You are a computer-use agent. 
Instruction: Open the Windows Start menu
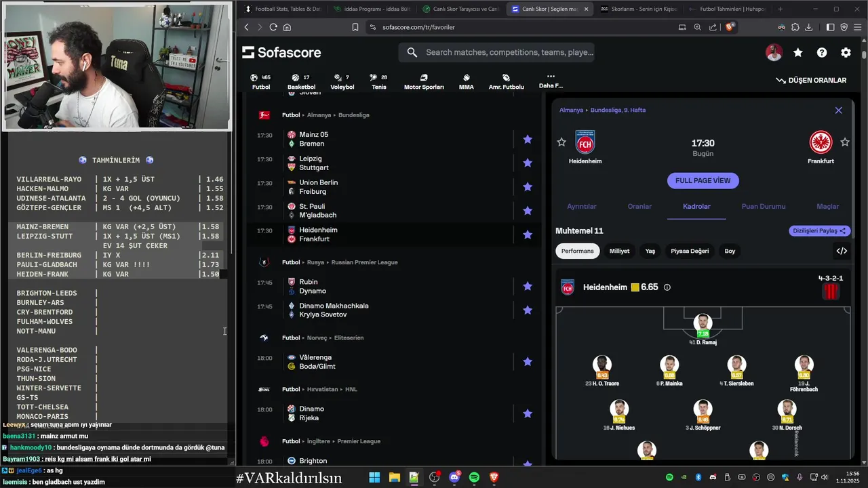374,478
